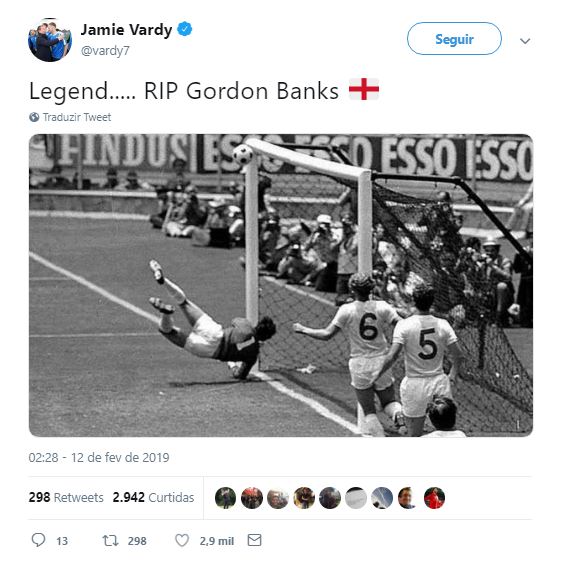This screenshot has width=562, height=573.
Task: Open the black-and-white goalkeeper photo
Action: (x=281, y=285)
